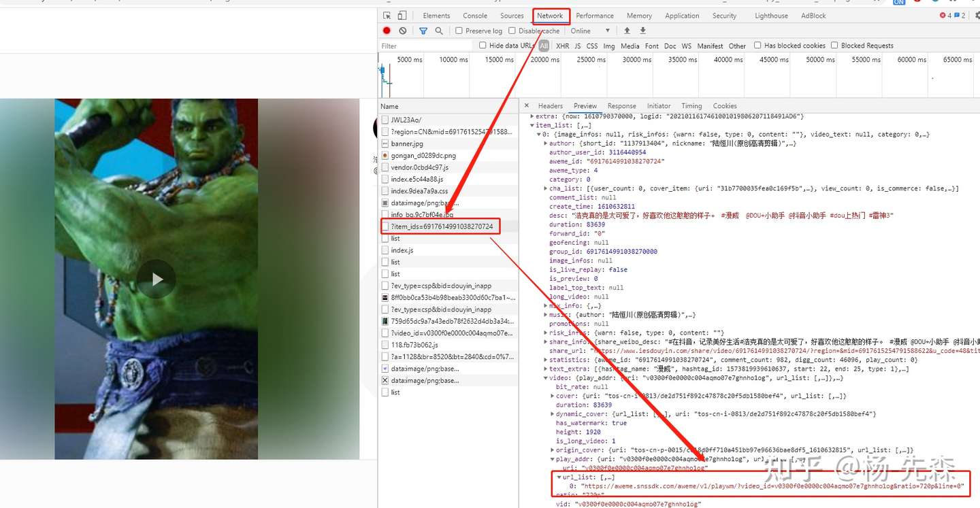Filter requests by Img type

point(609,46)
